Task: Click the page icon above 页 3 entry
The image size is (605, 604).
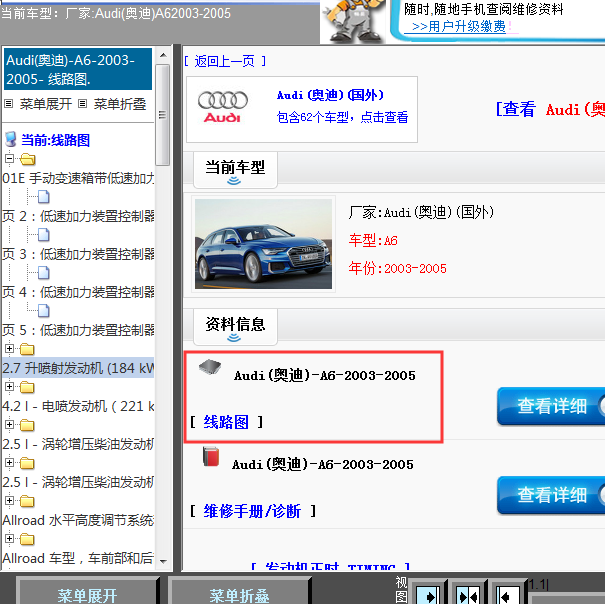Action: click(44, 234)
